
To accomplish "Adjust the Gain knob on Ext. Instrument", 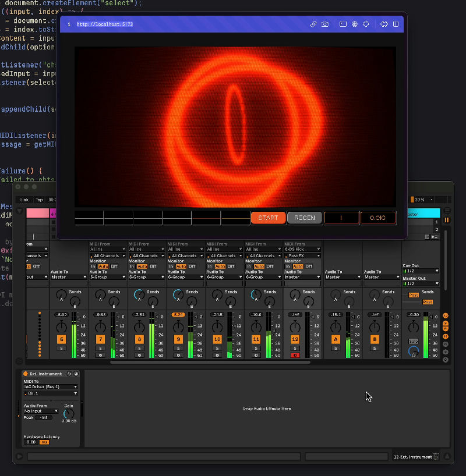I will pyautogui.click(x=69, y=413).
